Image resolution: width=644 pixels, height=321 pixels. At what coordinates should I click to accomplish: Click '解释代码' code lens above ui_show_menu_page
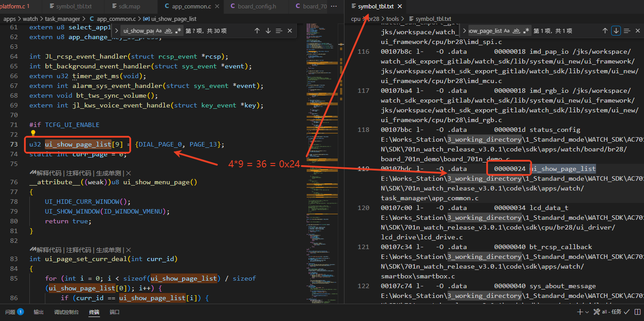[49, 173]
